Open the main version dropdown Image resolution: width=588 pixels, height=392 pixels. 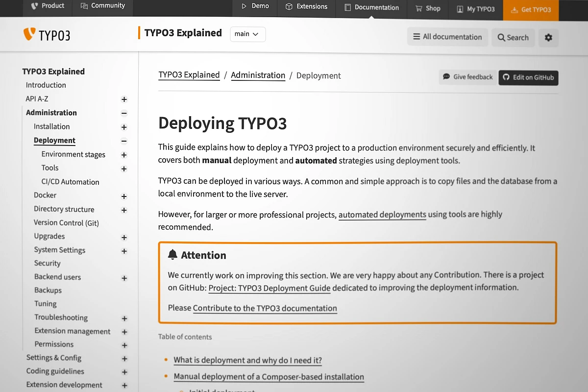click(247, 34)
